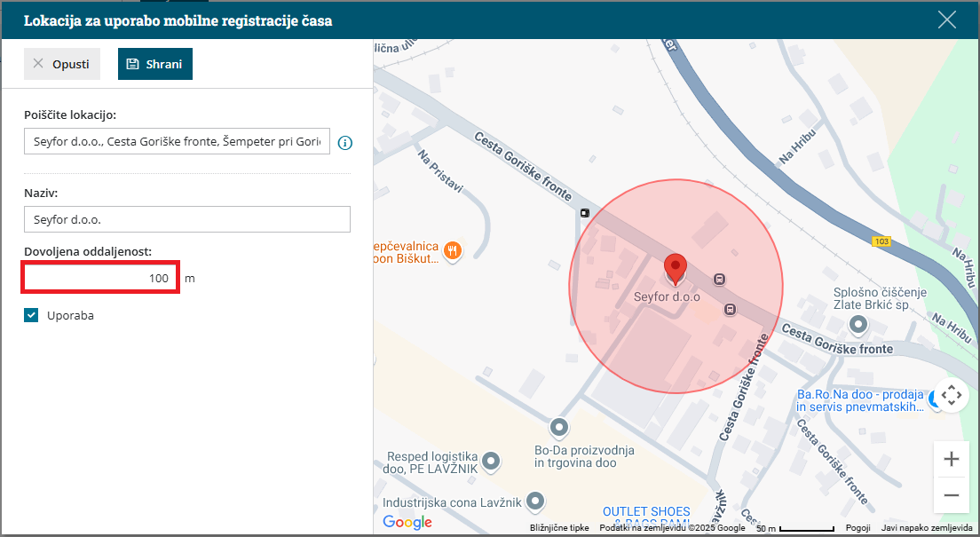Image resolution: width=980 pixels, height=537 pixels.
Task: Click the lower bus stop icon near Seyfor
Action: point(730,309)
